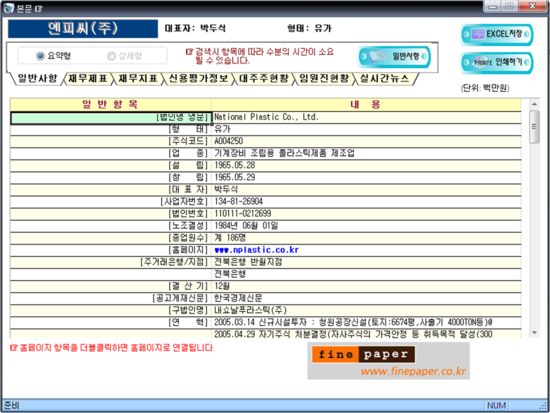This screenshot has width=550, height=413.
Task: Click the 2005.04.29 자기주식 처분결정 entry
Action: click(x=353, y=334)
